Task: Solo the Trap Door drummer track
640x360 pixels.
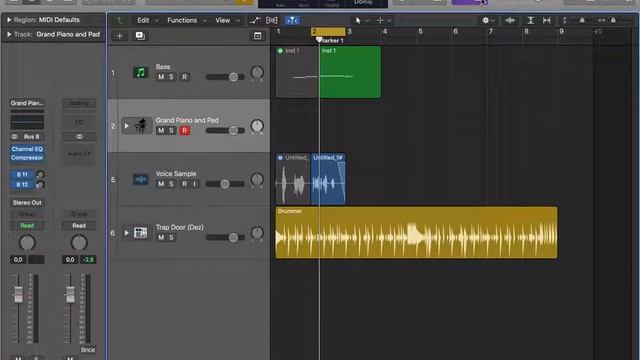Action: point(171,237)
